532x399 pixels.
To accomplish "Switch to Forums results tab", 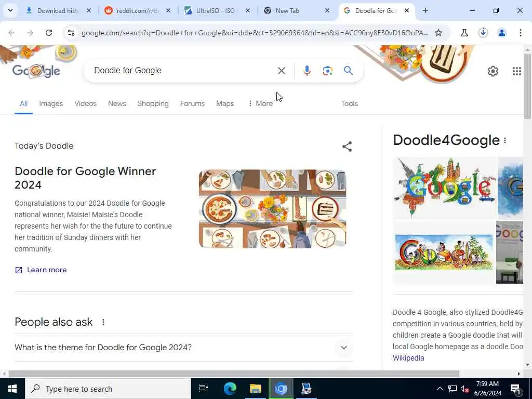I will coord(192,103).
